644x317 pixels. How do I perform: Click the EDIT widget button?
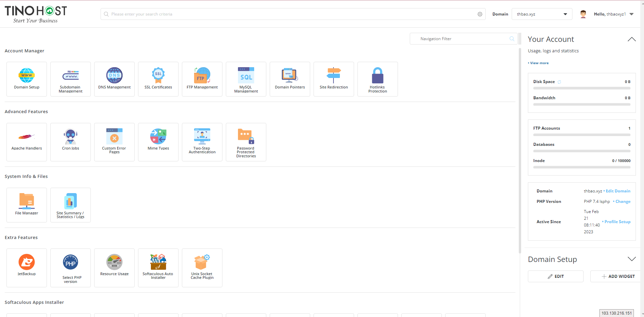click(x=556, y=276)
